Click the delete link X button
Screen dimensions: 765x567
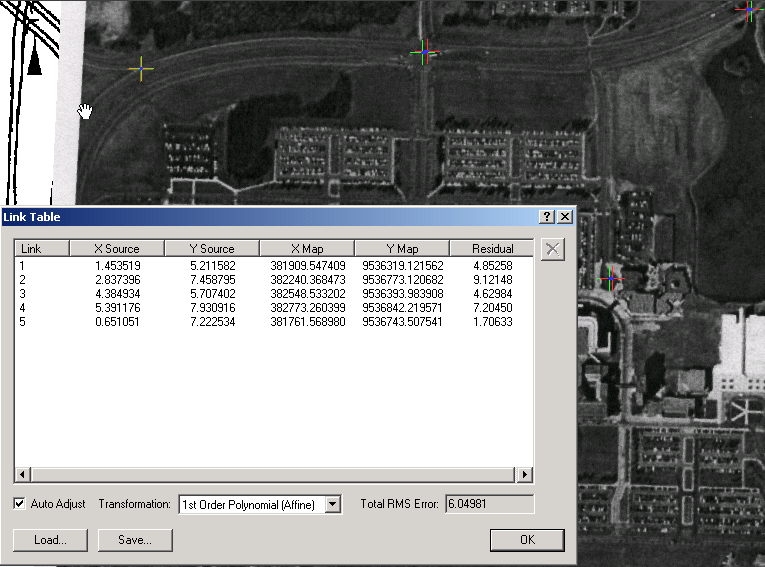(551, 249)
